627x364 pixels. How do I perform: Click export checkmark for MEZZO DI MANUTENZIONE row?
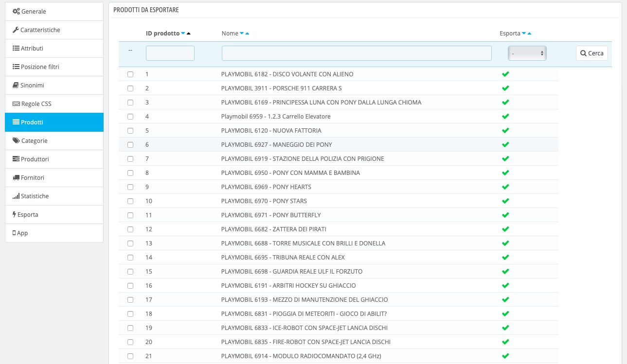click(505, 300)
